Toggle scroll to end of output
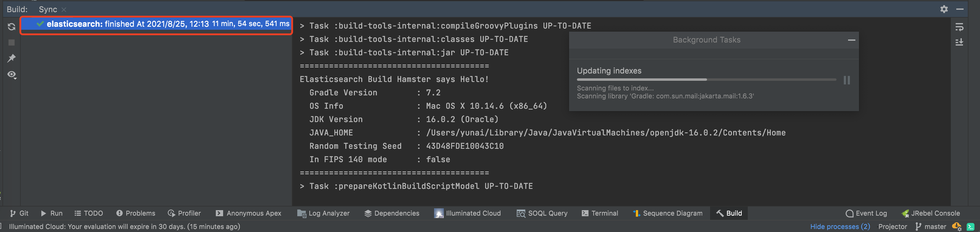This screenshot has height=232, width=980. (x=959, y=42)
